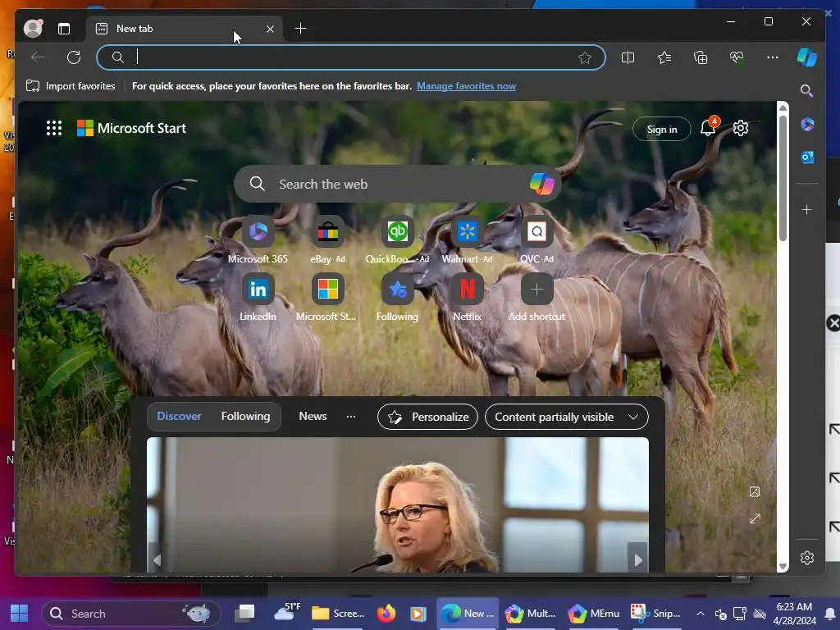The height and width of the screenshot is (630, 840).
Task: Go to previous news slide
Action: [x=157, y=559]
